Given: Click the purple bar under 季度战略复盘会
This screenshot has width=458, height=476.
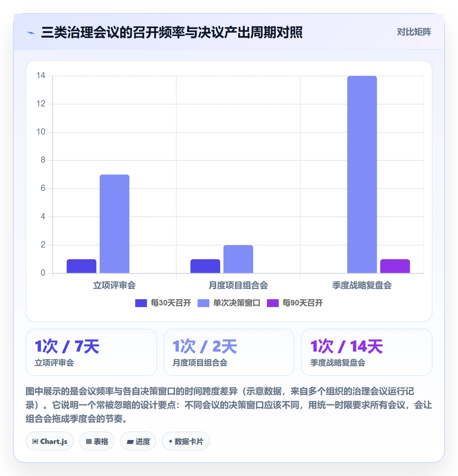Looking at the screenshot, I should coord(395,266).
